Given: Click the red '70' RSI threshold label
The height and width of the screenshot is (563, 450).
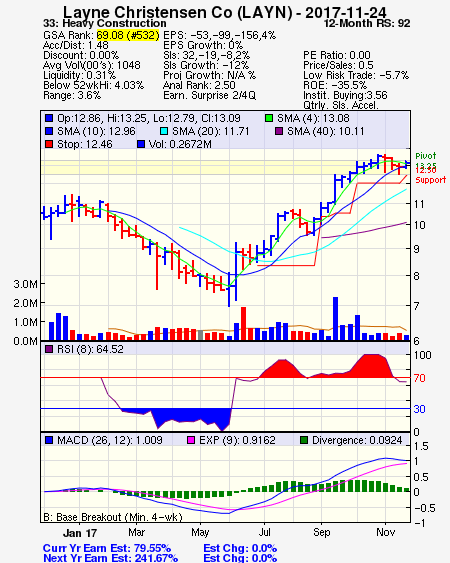Looking at the screenshot, I should pos(419,378).
